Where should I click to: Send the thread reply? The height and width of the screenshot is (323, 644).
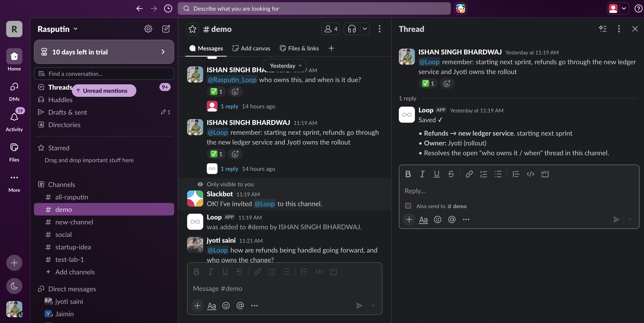pyautogui.click(x=617, y=219)
